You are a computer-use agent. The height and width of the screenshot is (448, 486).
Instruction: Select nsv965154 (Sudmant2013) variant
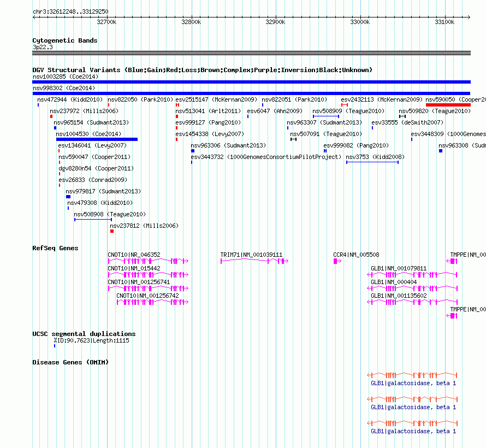coord(91,122)
